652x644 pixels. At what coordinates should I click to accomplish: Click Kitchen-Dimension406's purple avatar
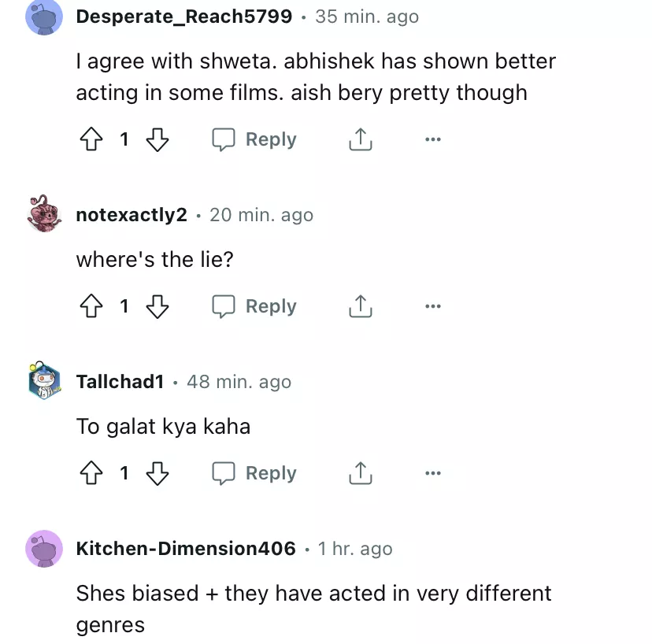[44, 549]
